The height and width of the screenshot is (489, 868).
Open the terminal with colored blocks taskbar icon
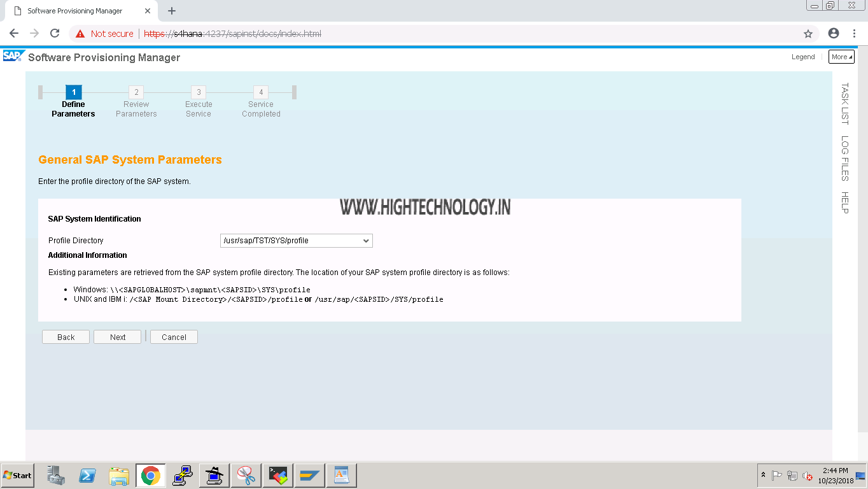[278, 476]
